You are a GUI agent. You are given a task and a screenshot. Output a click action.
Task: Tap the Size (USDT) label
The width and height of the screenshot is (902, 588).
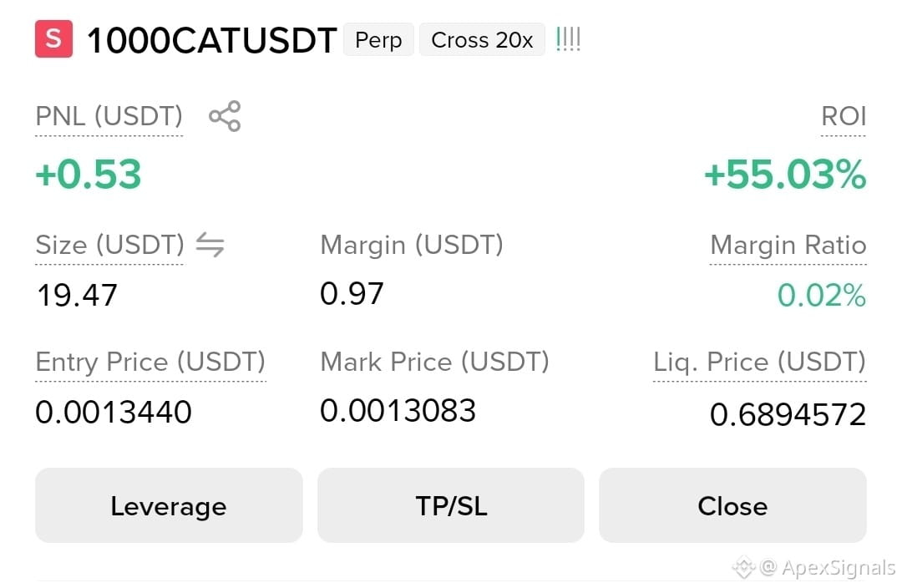110,245
